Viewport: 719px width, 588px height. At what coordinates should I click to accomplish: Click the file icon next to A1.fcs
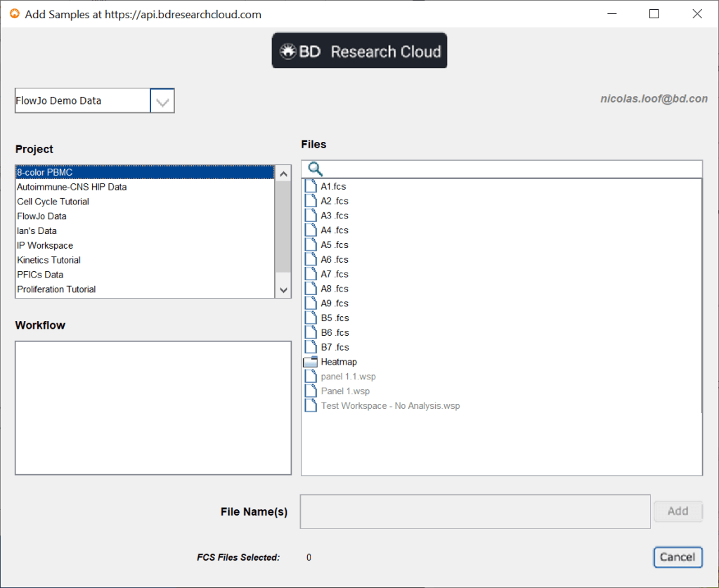[x=310, y=185]
